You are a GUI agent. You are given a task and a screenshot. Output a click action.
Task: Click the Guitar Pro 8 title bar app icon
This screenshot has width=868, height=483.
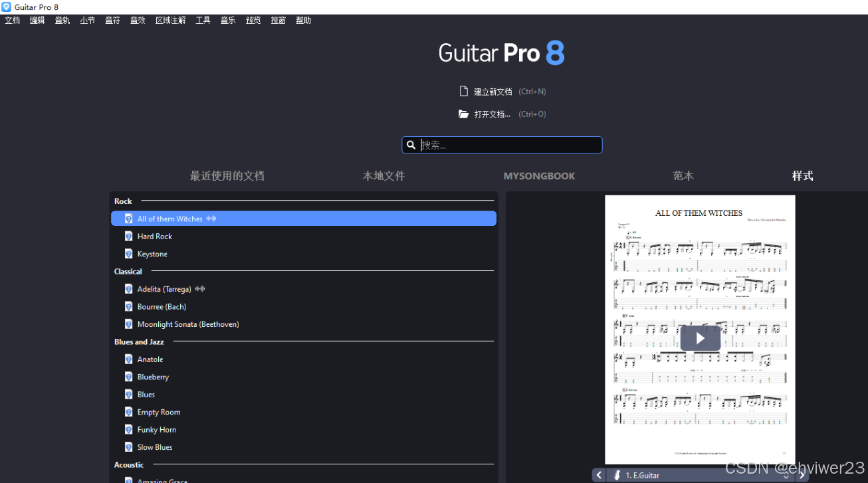click(x=6, y=7)
